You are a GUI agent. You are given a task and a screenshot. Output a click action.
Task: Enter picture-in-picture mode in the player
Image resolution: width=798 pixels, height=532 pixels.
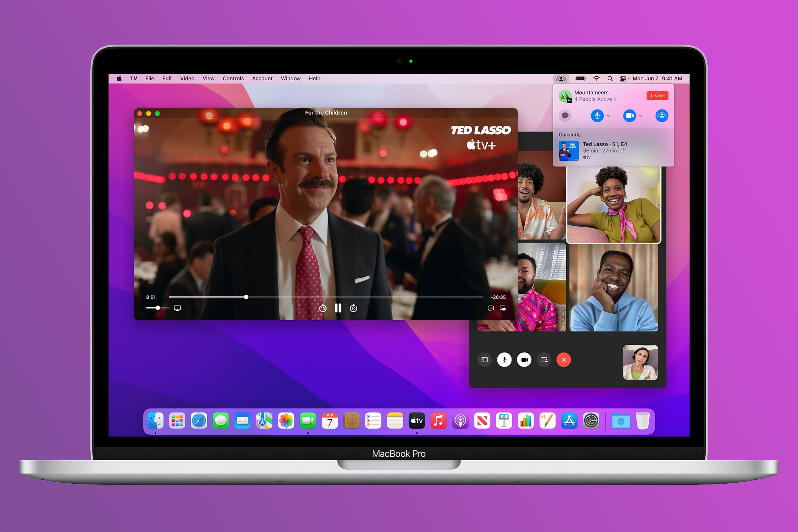[x=503, y=308]
